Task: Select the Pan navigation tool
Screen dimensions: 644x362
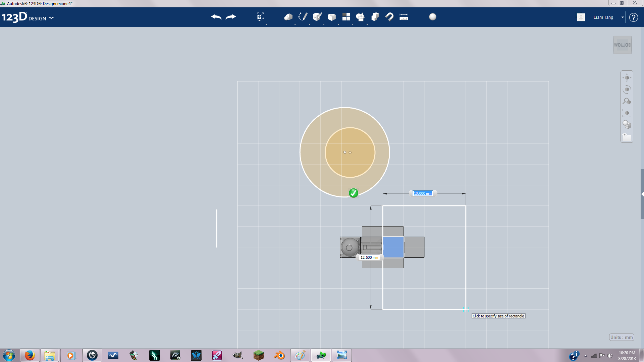Action: [627, 78]
